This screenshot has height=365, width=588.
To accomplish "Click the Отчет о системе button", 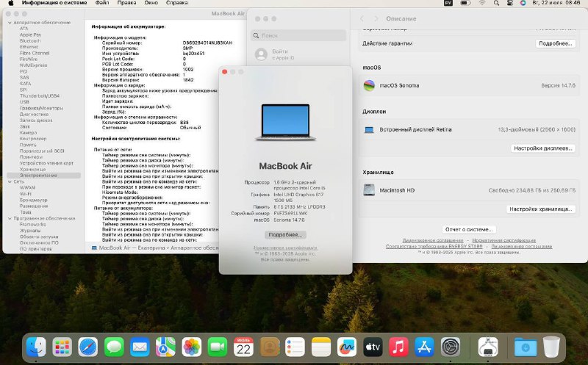I will (469, 229).
